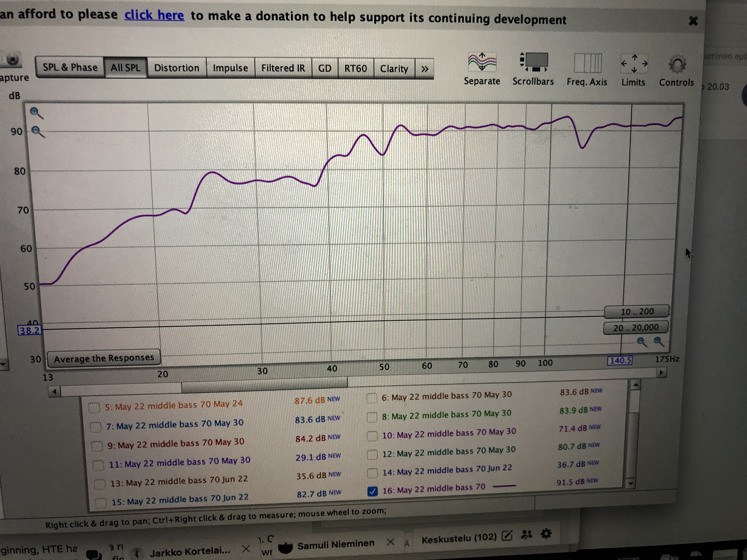Open the RT60 tab
This screenshot has height=560, width=747.
[x=355, y=69]
